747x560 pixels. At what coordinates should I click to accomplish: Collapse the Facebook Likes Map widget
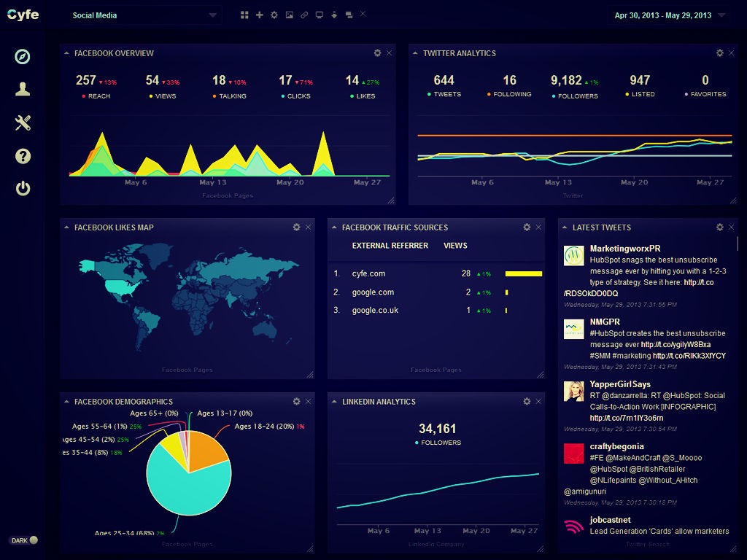point(66,227)
